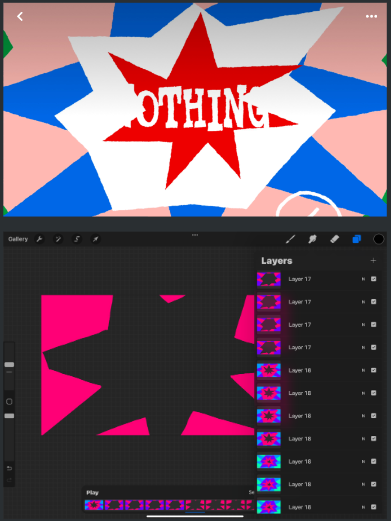Image resolution: width=391 pixels, height=521 pixels.
Task: Click the Layers panel title
Action: 277,261
